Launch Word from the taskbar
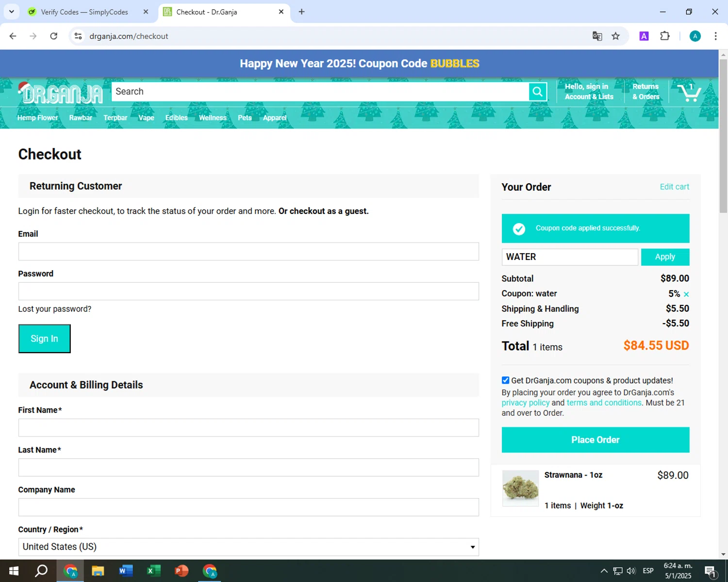728x582 pixels. point(126,571)
